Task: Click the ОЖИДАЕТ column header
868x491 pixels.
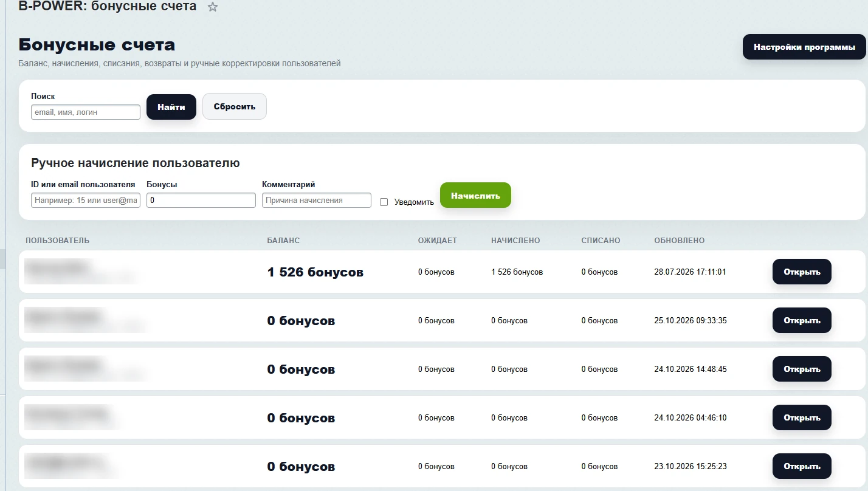Action: [x=438, y=241]
